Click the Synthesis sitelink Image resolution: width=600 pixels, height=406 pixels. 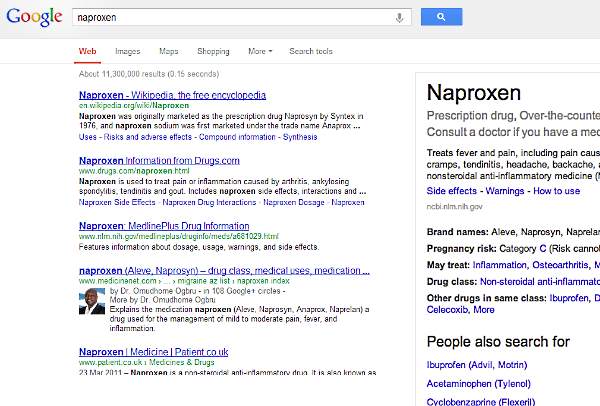[x=300, y=137]
